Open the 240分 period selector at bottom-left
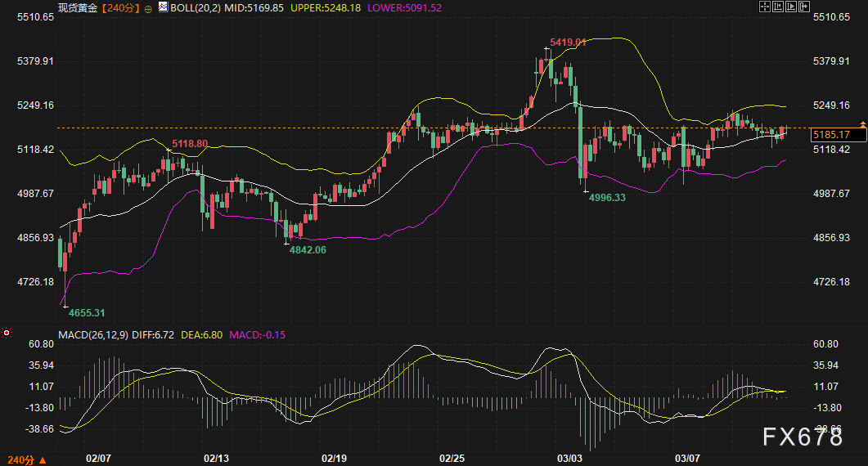The image size is (868, 466). click(x=27, y=460)
